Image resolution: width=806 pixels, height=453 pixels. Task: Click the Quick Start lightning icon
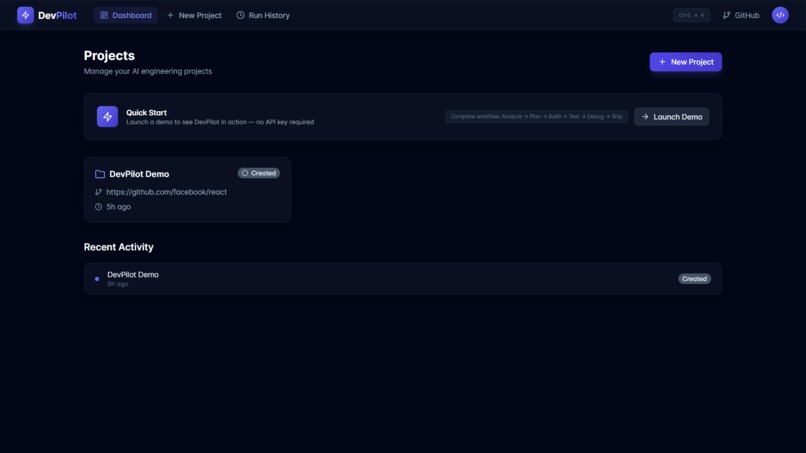click(x=107, y=117)
